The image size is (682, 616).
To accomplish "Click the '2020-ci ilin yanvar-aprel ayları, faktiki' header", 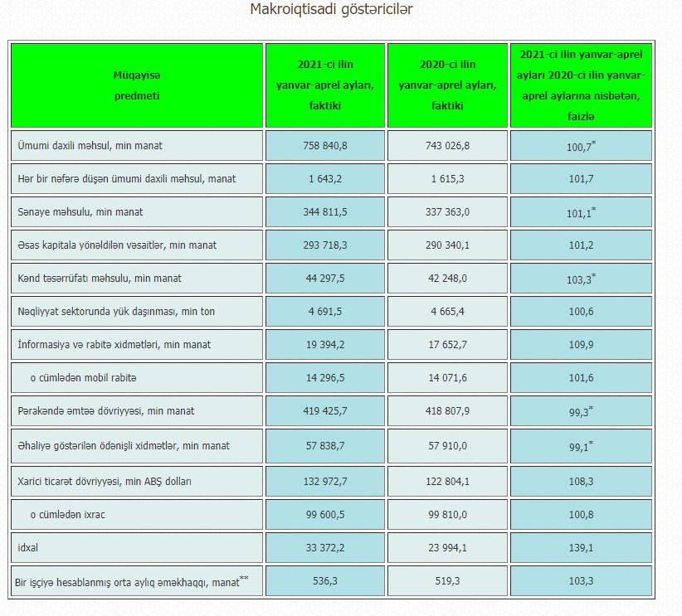I will click(447, 85).
